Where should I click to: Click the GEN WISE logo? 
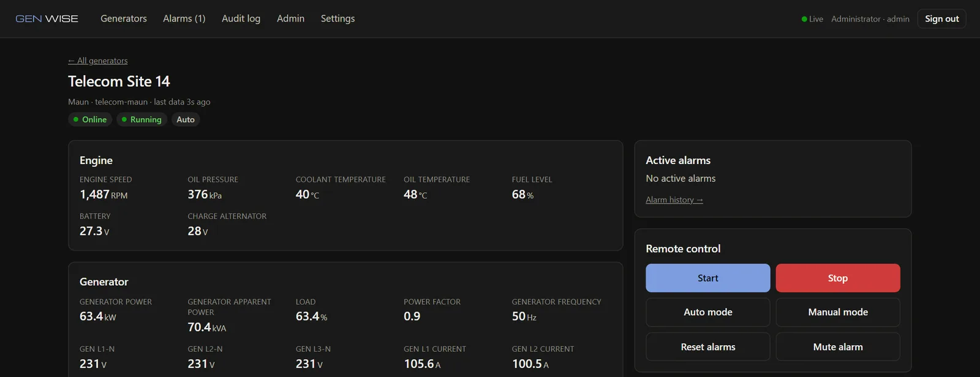[x=47, y=19]
